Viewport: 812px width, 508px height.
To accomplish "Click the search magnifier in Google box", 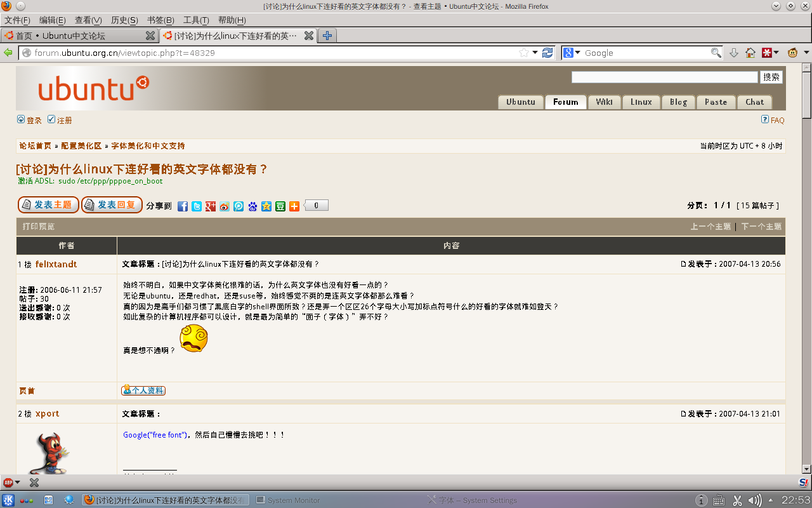I will tap(716, 53).
